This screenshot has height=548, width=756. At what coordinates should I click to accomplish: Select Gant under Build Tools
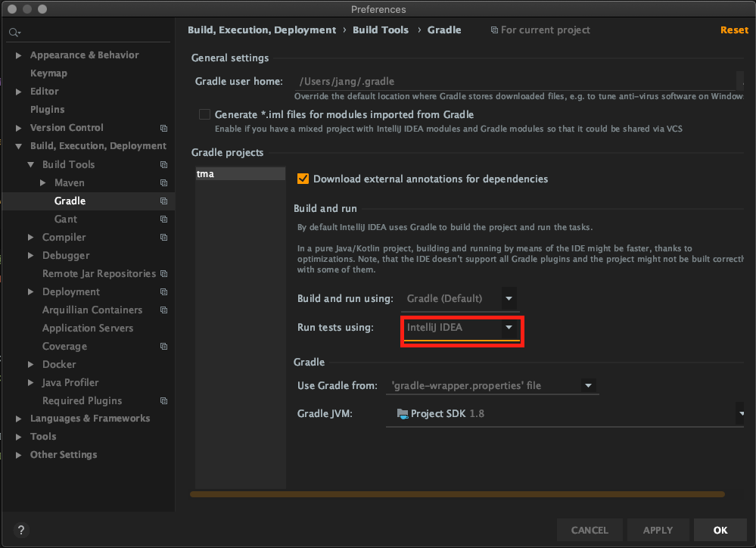click(x=66, y=220)
